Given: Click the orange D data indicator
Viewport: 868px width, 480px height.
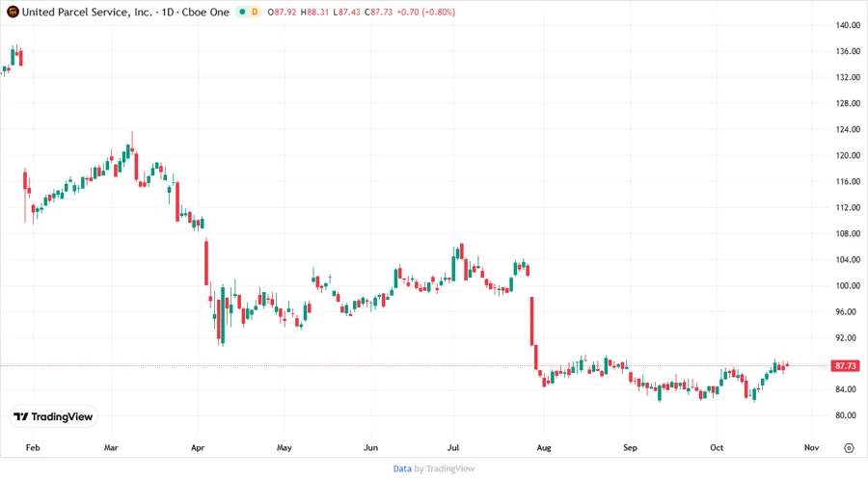Looking at the screenshot, I should click(x=255, y=12).
